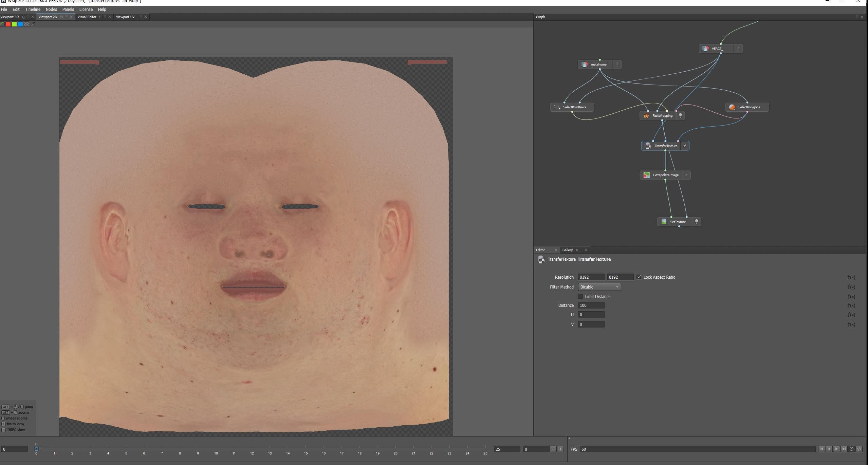
Task: Click the FPS value input field
Action: tap(591, 449)
